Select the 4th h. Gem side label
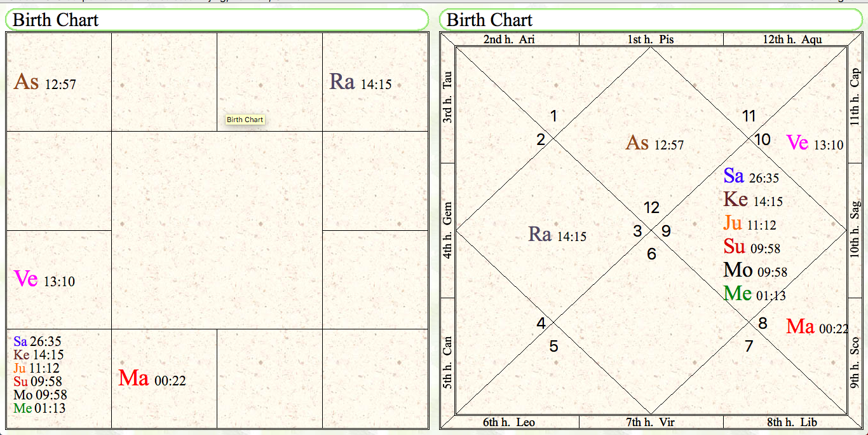 (447, 230)
